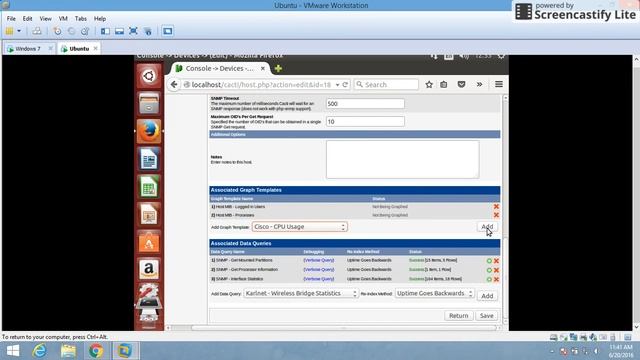Open the Files launcher icon
Image resolution: width=640 pixels, height=360 pixels.
pyautogui.click(x=149, y=103)
